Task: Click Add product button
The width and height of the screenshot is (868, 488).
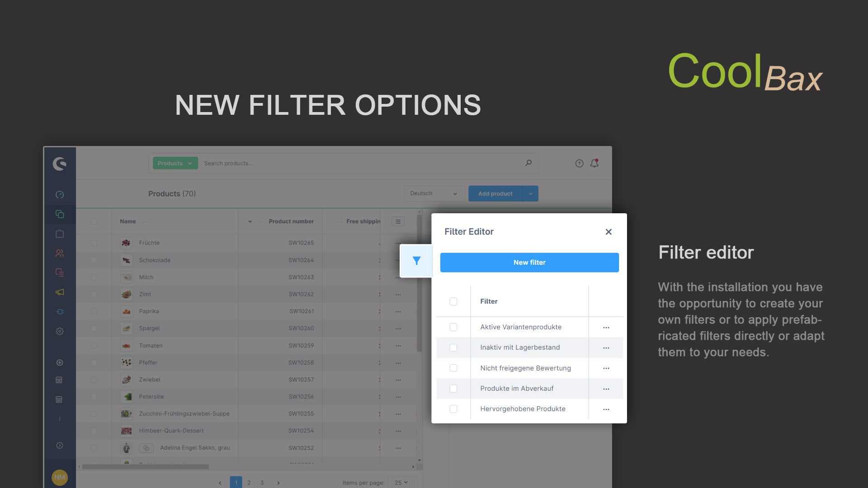Action: (x=496, y=192)
